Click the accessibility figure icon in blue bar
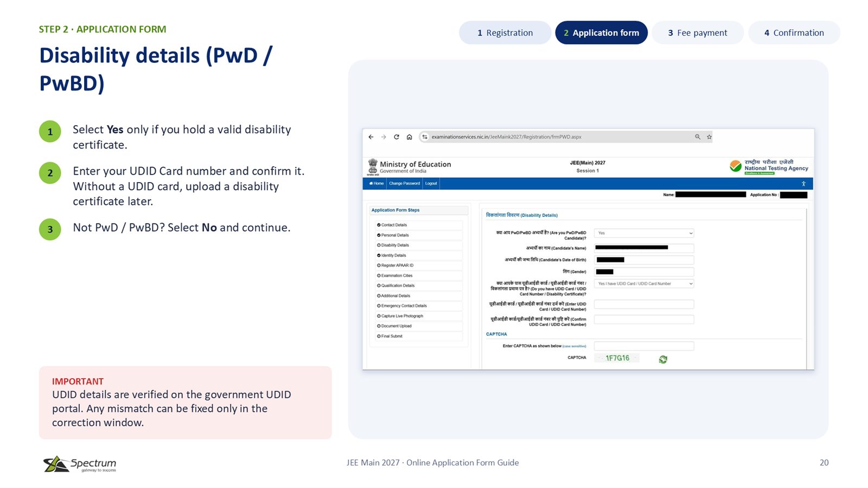This screenshot has width=868, height=488. click(x=803, y=184)
